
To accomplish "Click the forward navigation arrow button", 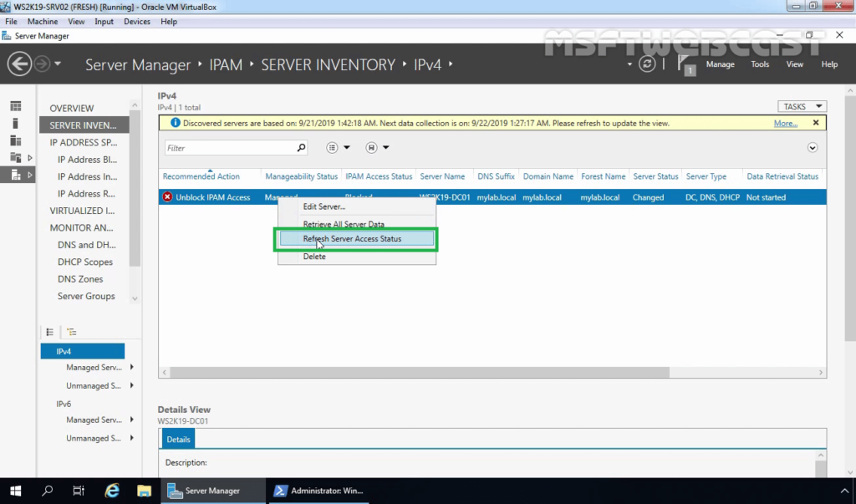I will tap(42, 64).
